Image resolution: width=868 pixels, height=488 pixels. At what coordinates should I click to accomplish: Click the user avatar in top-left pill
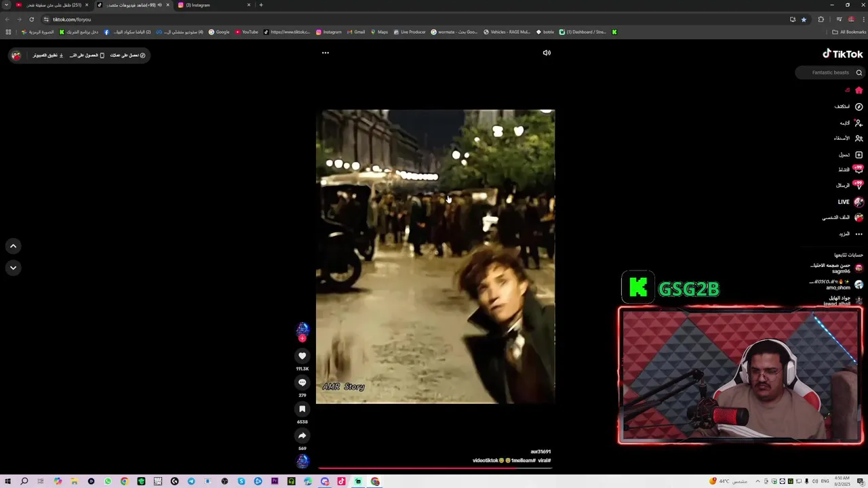[16, 55]
